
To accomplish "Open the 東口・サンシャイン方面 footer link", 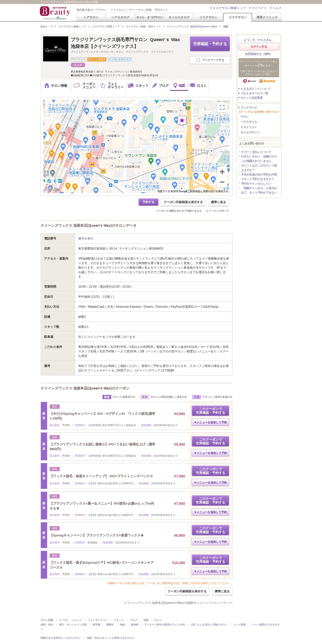I will (x=73, y=624).
